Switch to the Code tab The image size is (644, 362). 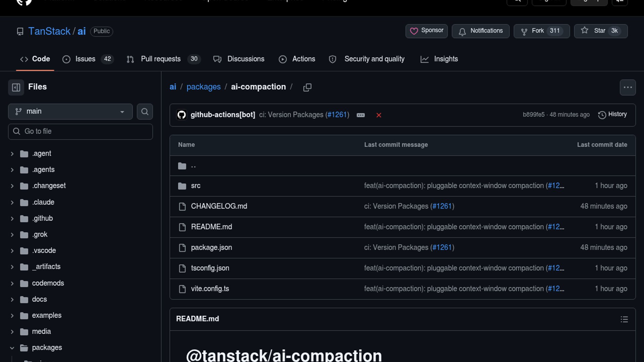click(x=35, y=59)
